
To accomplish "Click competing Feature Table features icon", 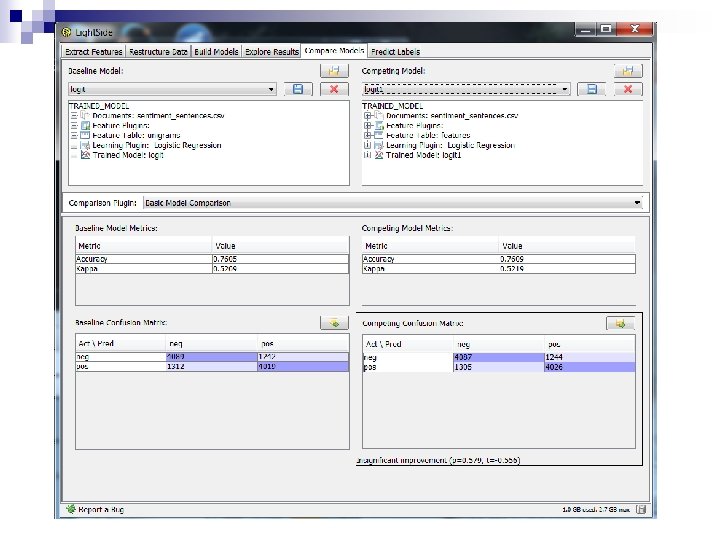I will pyautogui.click(x=378, y=135).
